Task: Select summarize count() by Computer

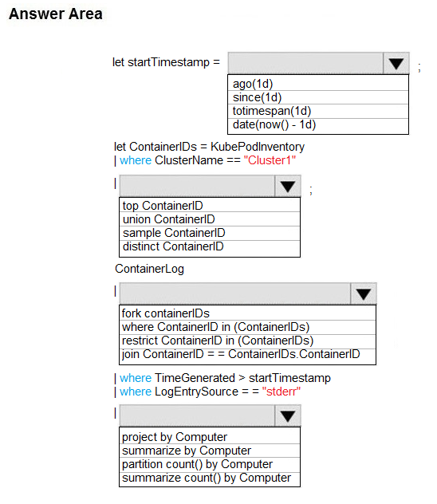Action: coord(210,478)
